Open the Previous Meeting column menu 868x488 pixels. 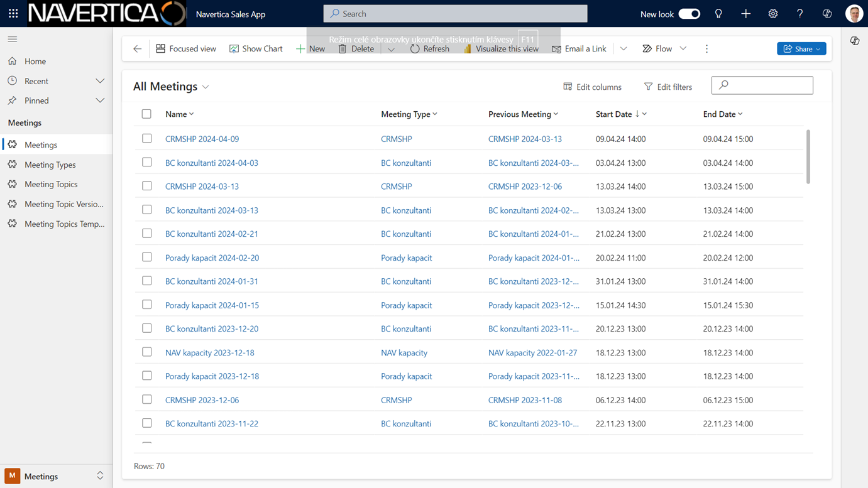coord(523,114)
